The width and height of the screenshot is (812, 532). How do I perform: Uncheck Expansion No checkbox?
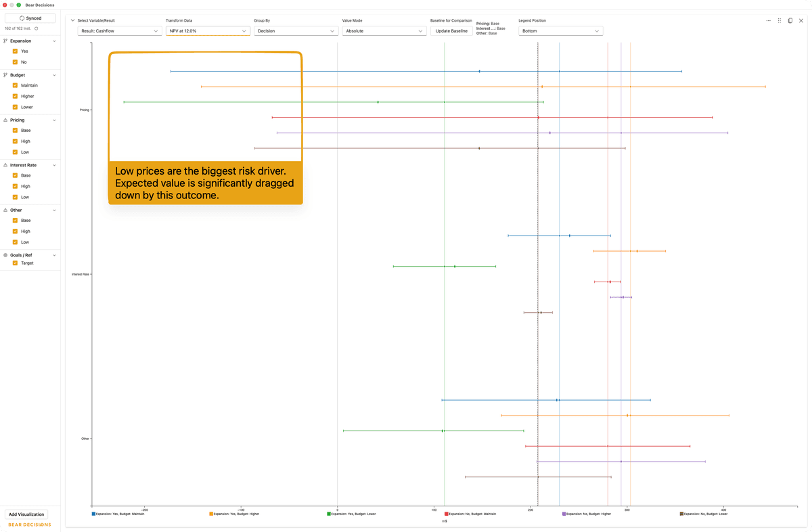15,62
